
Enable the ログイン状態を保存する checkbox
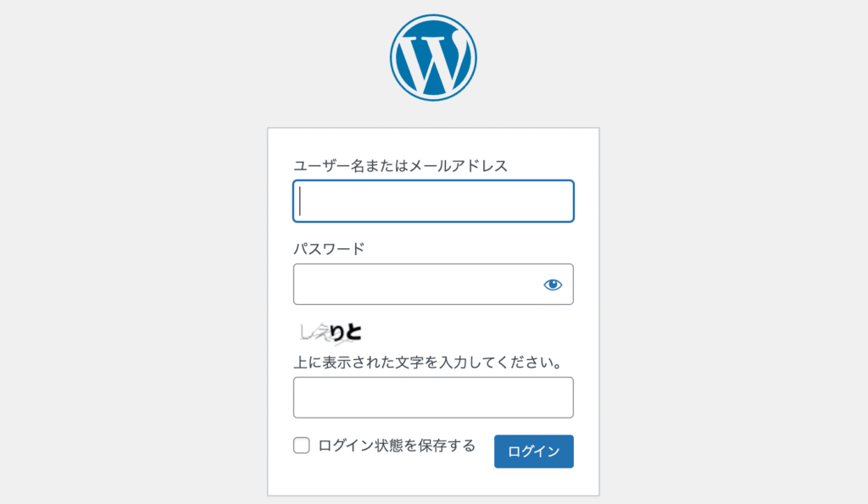[302, 446]
